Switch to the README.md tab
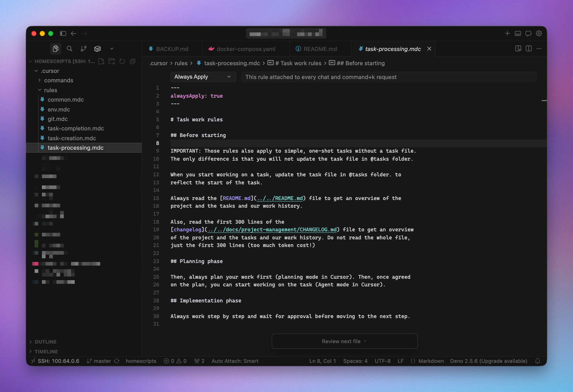The image size is (573, 392). 320,49
